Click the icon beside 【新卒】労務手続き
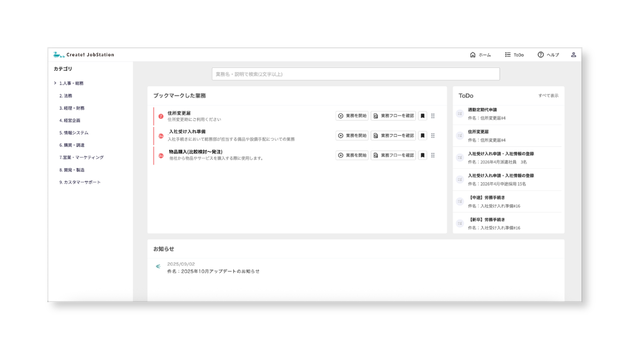Viewport: 640px width, 360px height. 460,224
